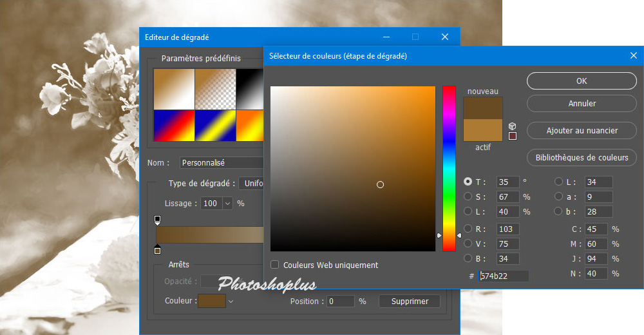The height and width of the screenshot is (335, 644).
Task: Pick the copper-to-transparent gradient preset
Action: [214, 89]
